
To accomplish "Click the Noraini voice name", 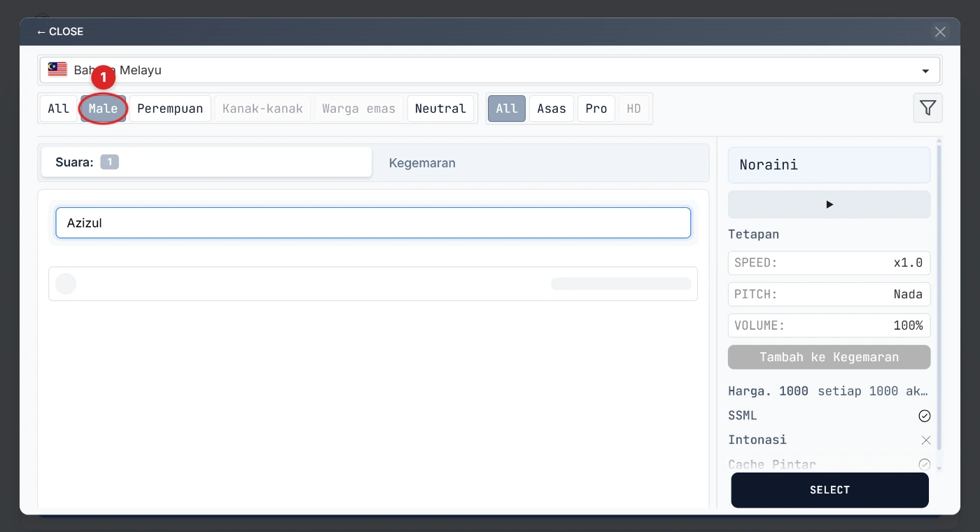I will (769, 165).
